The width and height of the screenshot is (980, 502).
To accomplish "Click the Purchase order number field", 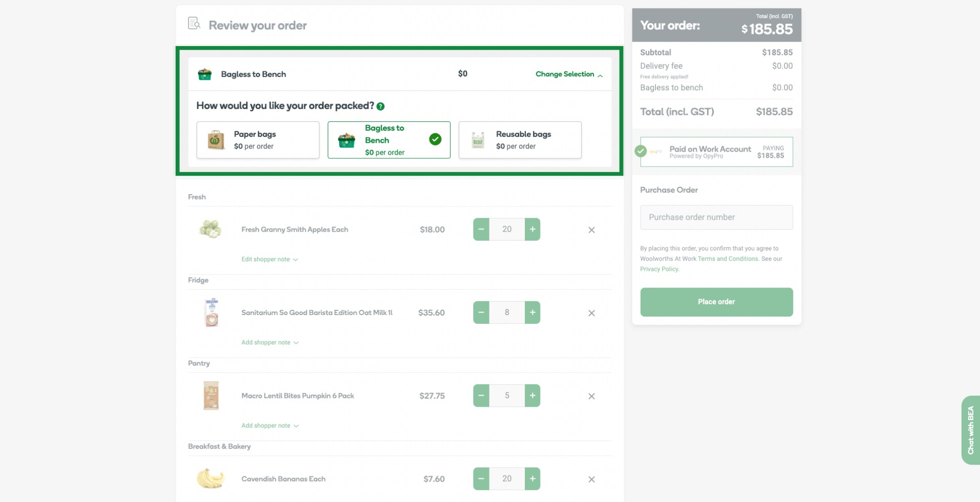I will click(716, 217).
